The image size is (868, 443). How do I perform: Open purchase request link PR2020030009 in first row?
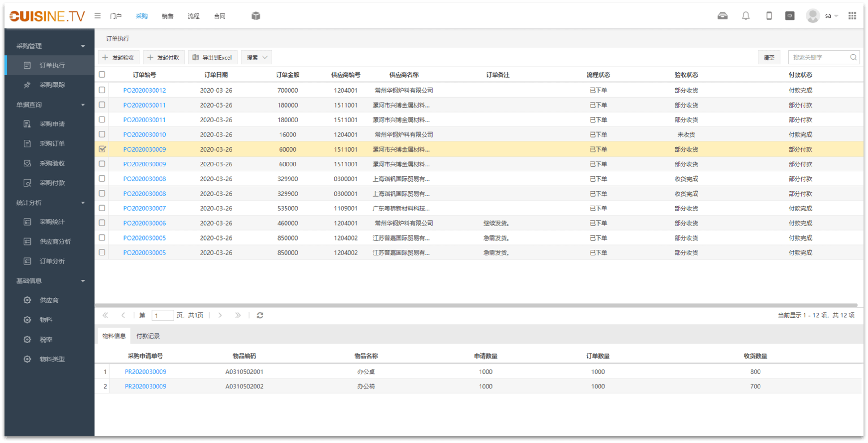point(145,372)
